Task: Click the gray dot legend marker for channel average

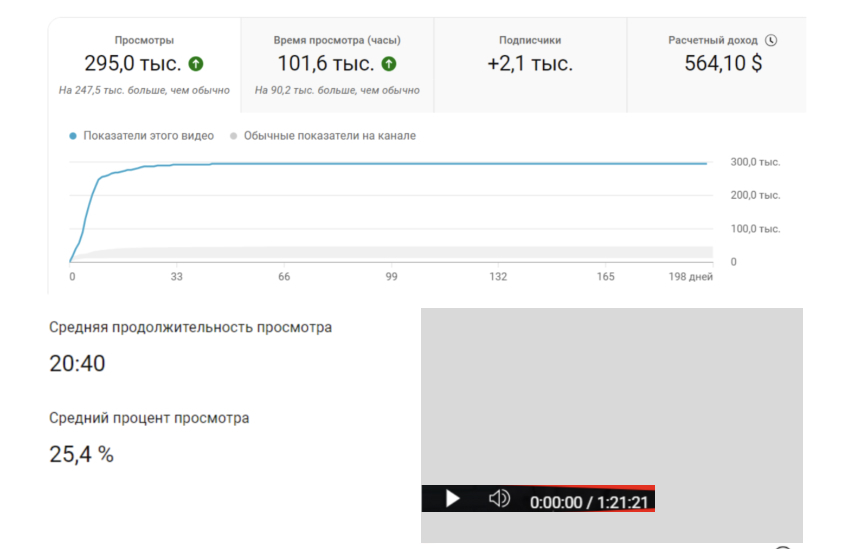Action: pyautogui.click(x=233, y=136)
